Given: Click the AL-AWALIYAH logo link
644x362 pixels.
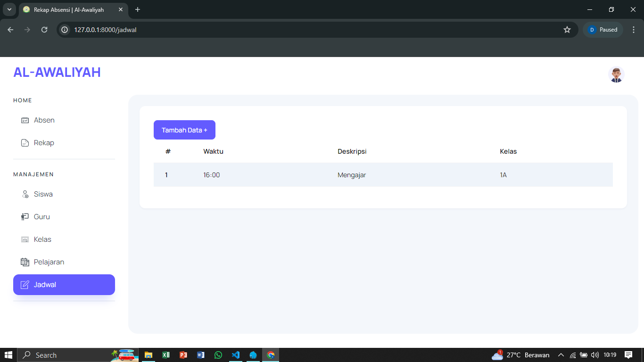Looking at the screenshot, I should click(x=57, y=72).
